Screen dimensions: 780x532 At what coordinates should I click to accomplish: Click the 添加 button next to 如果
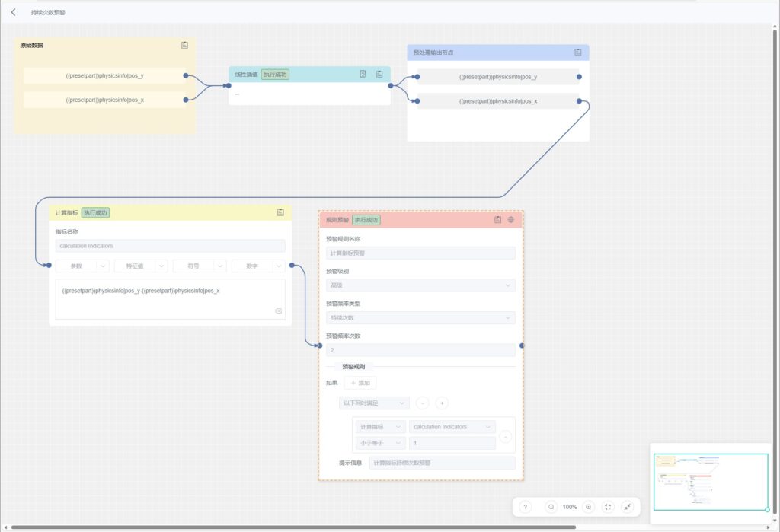click(x=360, y=383)
